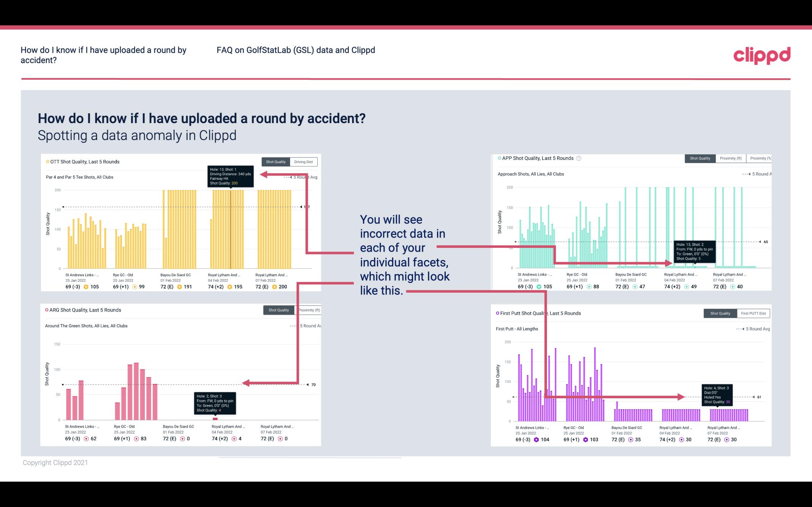The width and height of the screenshot is (812, 507).
Task: Switch OTT chart to Driving Dist
Action: (x=303, y=162)
